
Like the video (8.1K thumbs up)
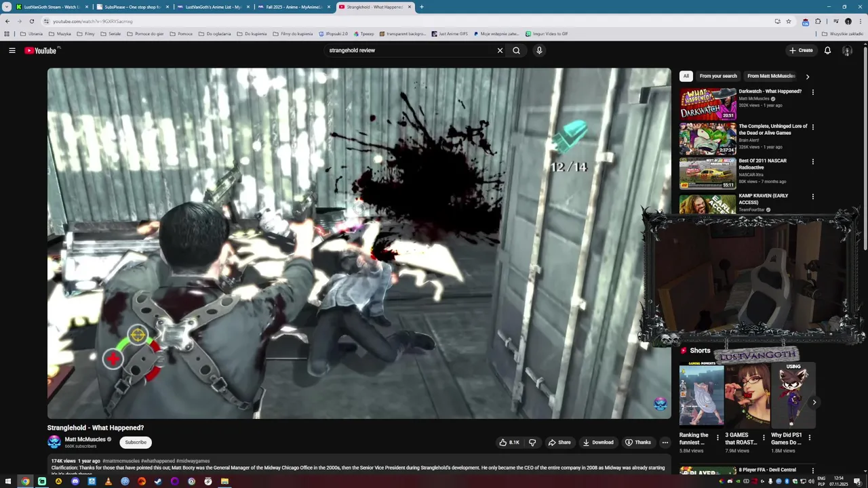click(509, 443)
